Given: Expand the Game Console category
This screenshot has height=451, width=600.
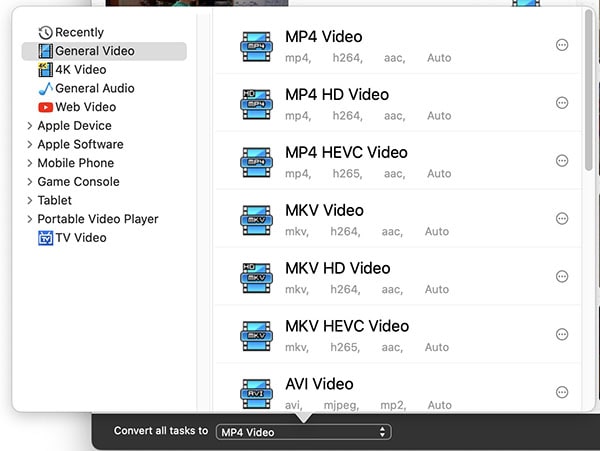Looking at the screenshot, I should pos(29,182).
